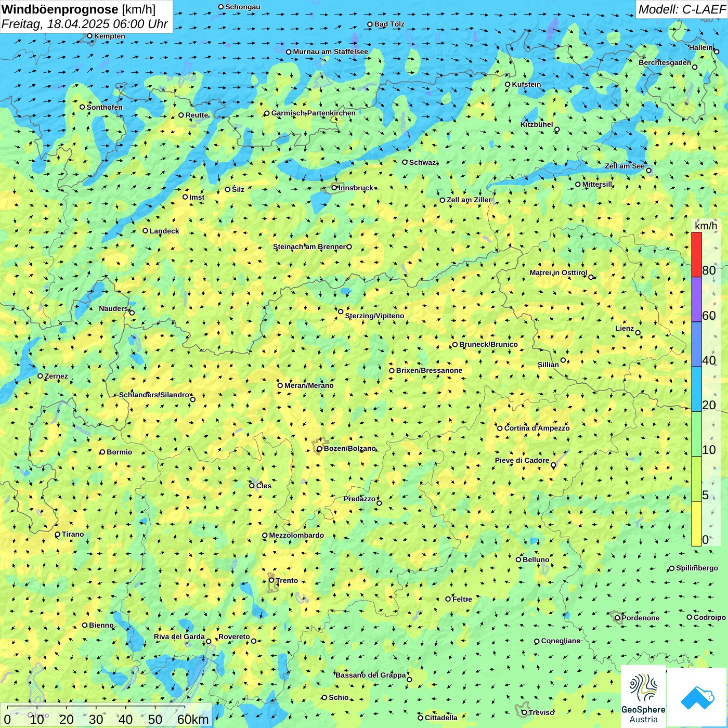This screenshot has width=728, height=728.
Task: Click the 'Mezzolombardo' label
Action: coord(296,535)
